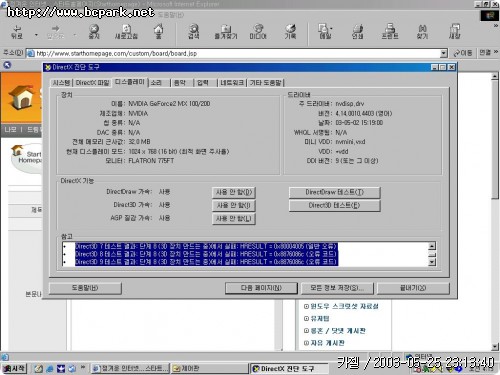The height and width of the screenshot is (375, 500).
Task: Switch to the More Help tab
Action: (266, 83)
